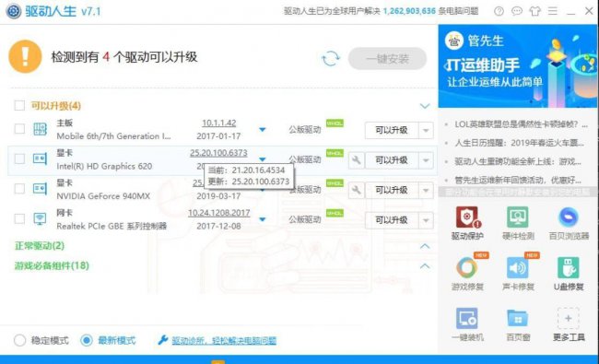The width and height of the screenshot is (599, 364).
Task: Click the Intel HD Graphics 620 card icon
Action: pos(41,159)
